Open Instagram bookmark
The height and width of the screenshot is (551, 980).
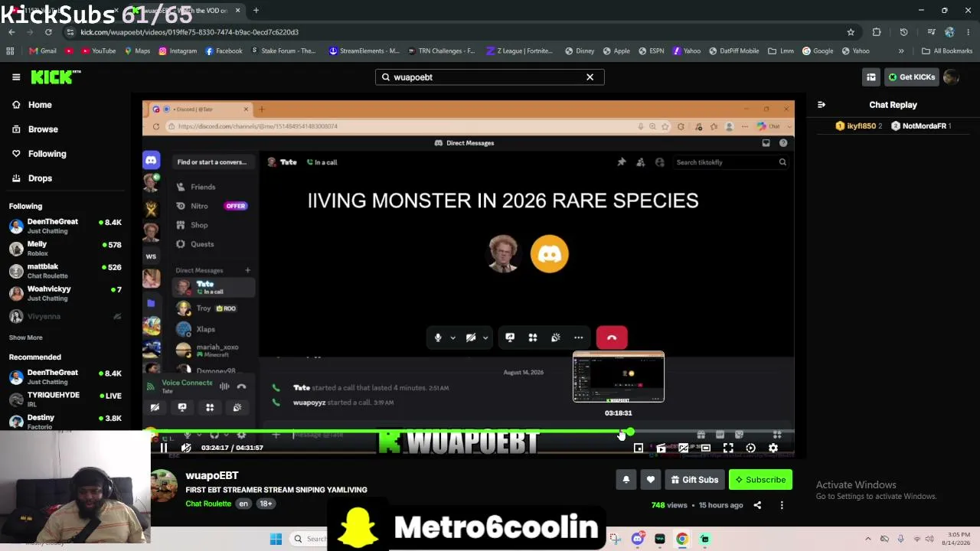[x=178, y=51]
